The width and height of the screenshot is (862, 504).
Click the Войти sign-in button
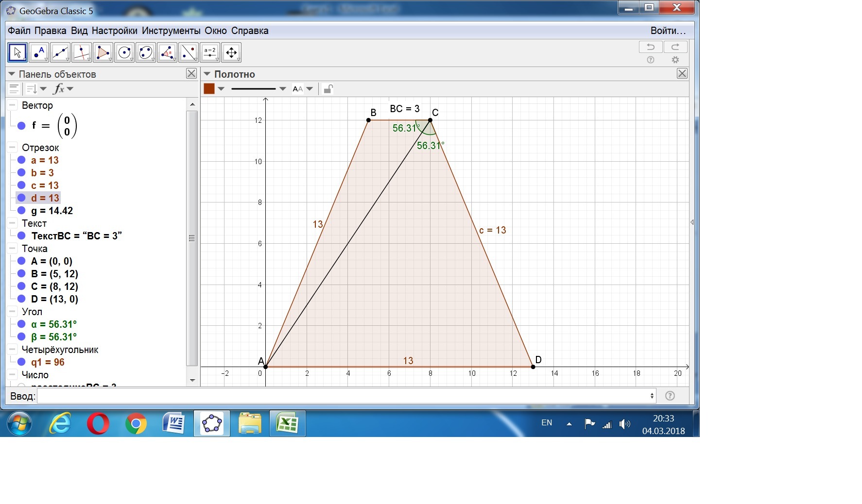click(668, 31)
